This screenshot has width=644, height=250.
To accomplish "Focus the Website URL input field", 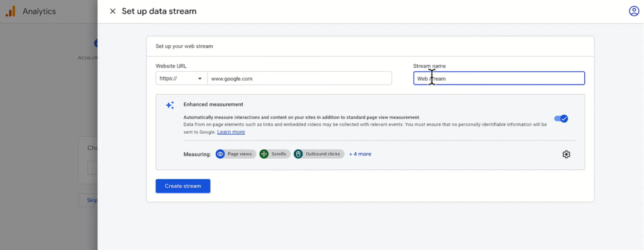I will (299, 79).
